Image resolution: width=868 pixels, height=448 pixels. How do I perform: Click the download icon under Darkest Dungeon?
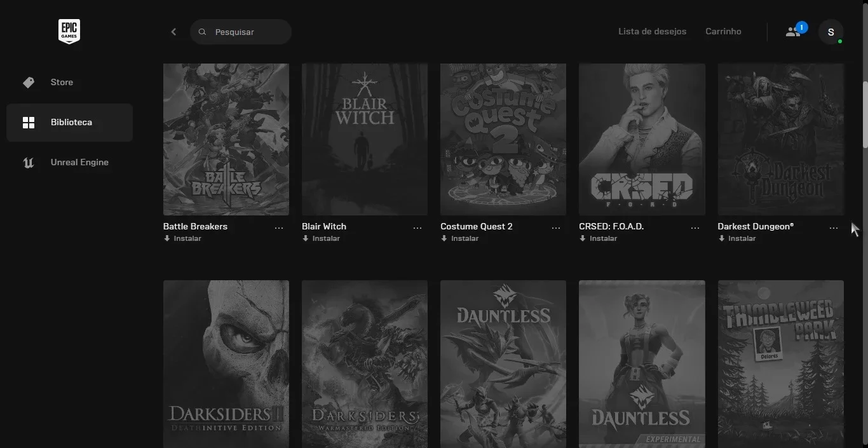(721, 238)
